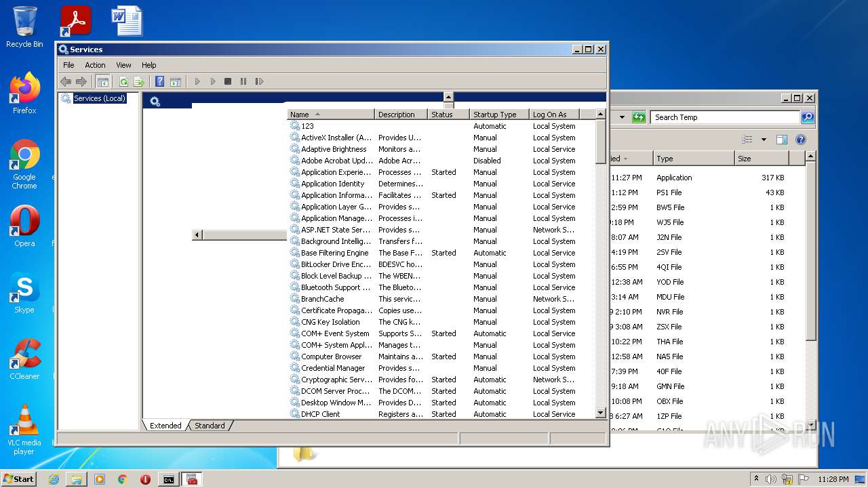The image size is (868, 488).
Task: Open the CCleaner desktop shortcut
Action: coord(24,360)
